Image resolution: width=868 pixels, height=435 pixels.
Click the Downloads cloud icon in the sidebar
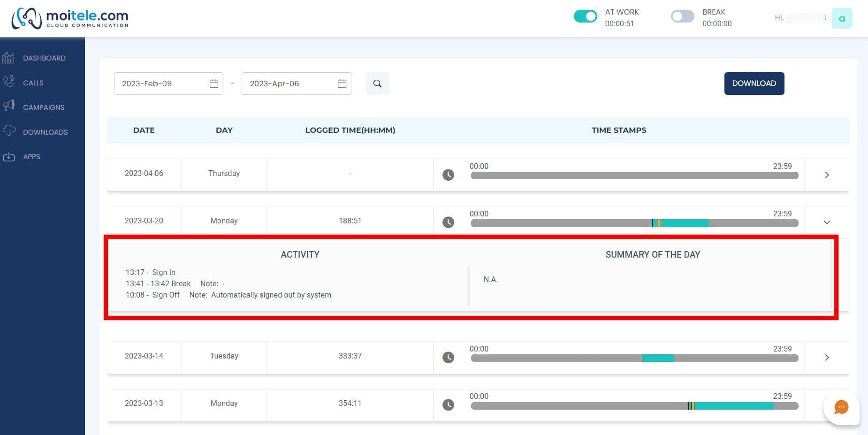tap(9, 131)
